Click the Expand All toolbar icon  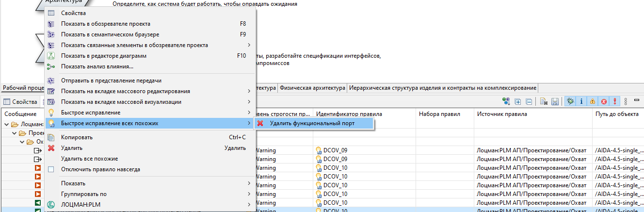[517, 102]
